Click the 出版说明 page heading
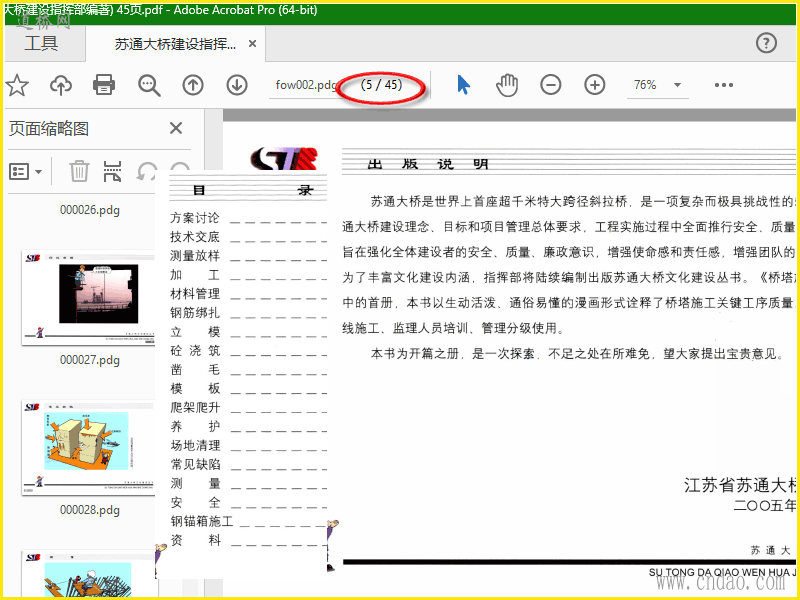This screenshot has height=600, width=800. pos(428,164)
